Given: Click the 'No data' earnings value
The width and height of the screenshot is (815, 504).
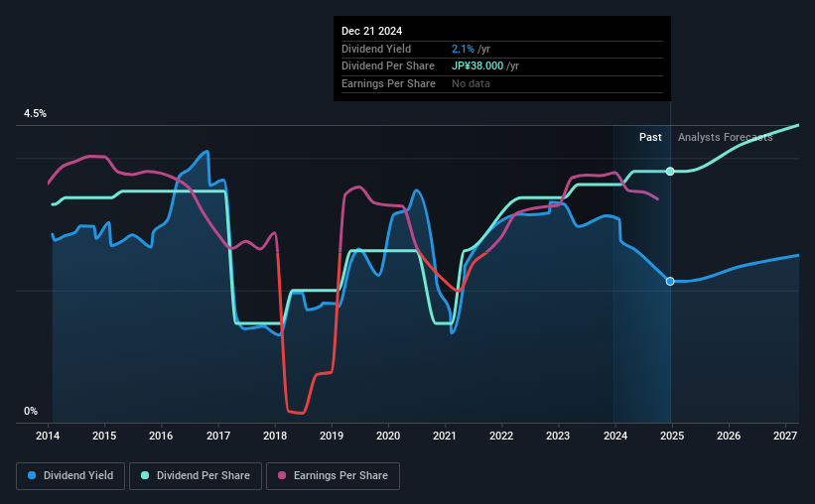Looking at the screenshot, I should pyautogui.click(x=471, y=83).
